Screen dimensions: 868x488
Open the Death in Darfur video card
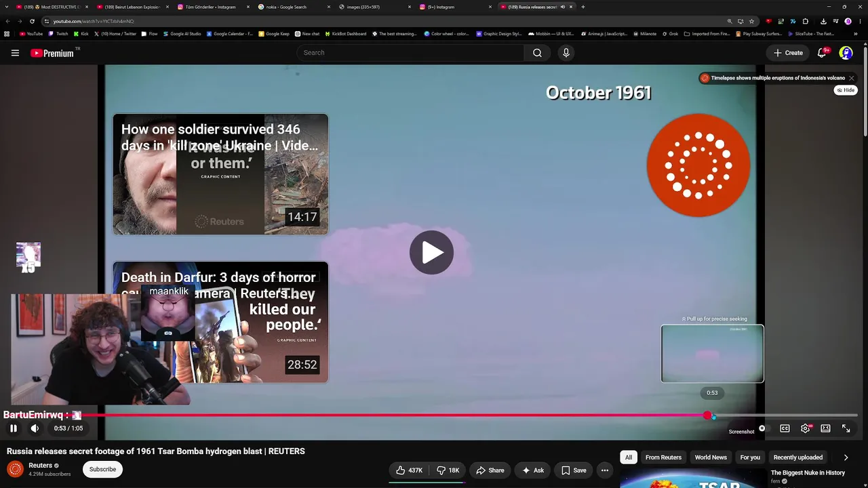[x=220, y=322]
